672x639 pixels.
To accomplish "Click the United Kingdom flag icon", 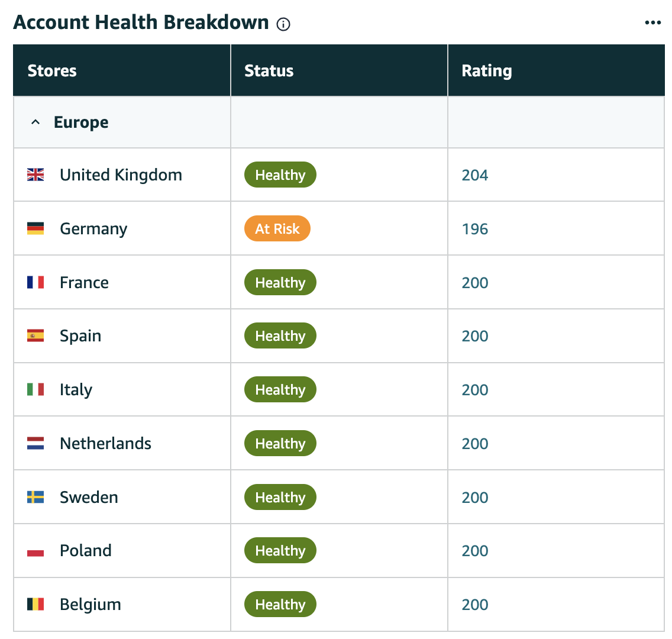I will pos(35,175).
